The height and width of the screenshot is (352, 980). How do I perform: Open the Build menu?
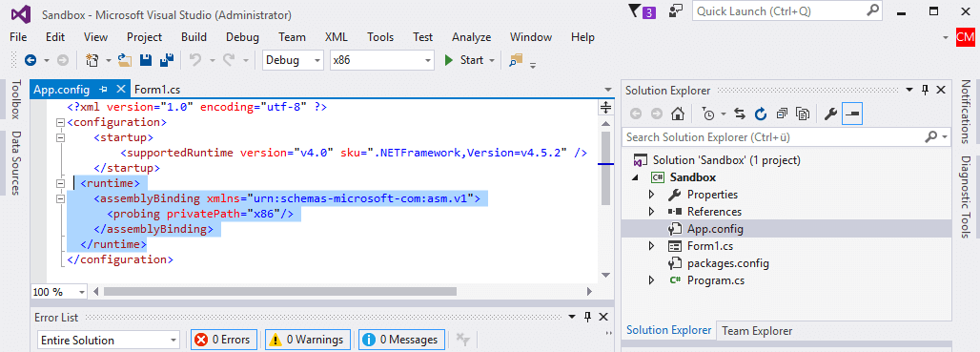click(x=194, y=37)
